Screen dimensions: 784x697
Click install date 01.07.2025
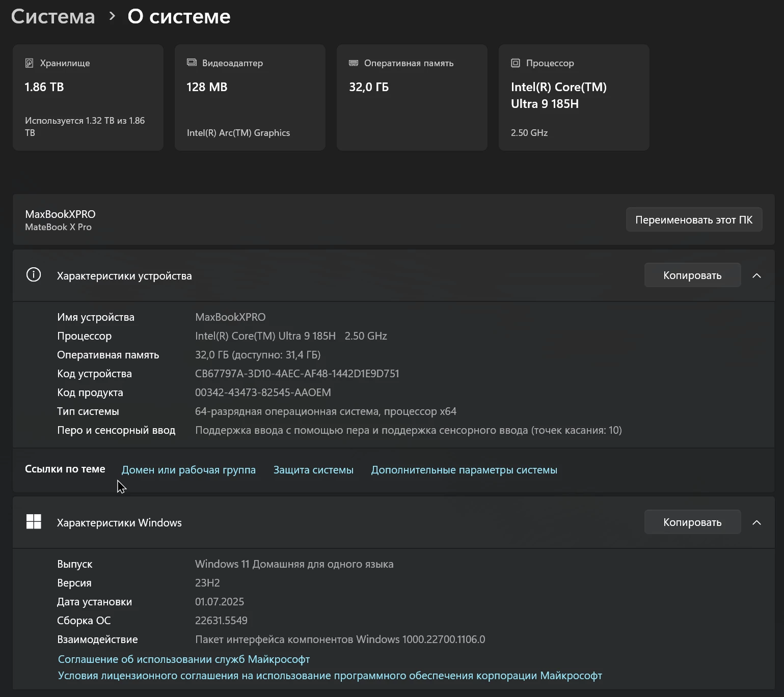(220, 602)
